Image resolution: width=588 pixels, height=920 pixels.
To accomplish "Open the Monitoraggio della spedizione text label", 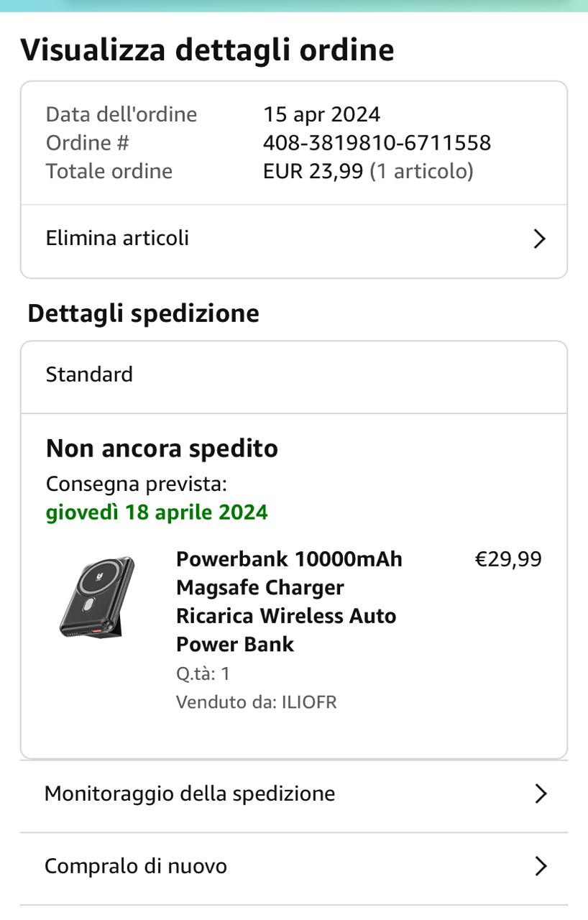I will click(x=190, y=793).
